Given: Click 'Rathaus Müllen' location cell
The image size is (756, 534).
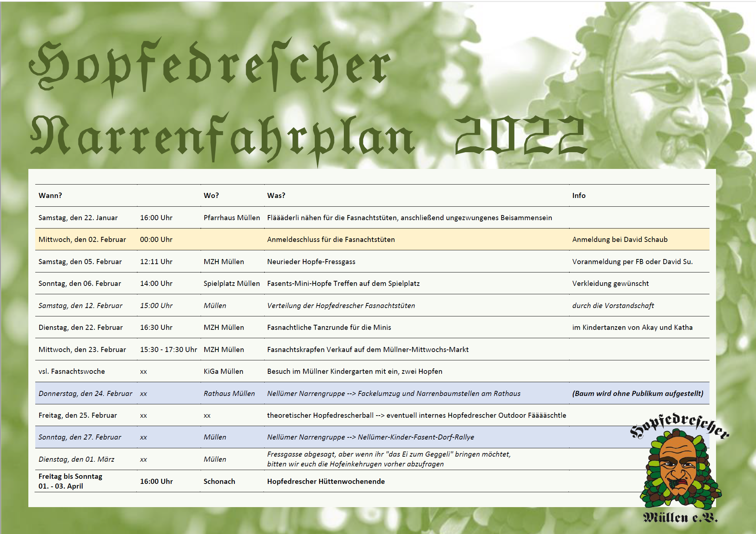Looking at the screenshot, I should point(229,393).
